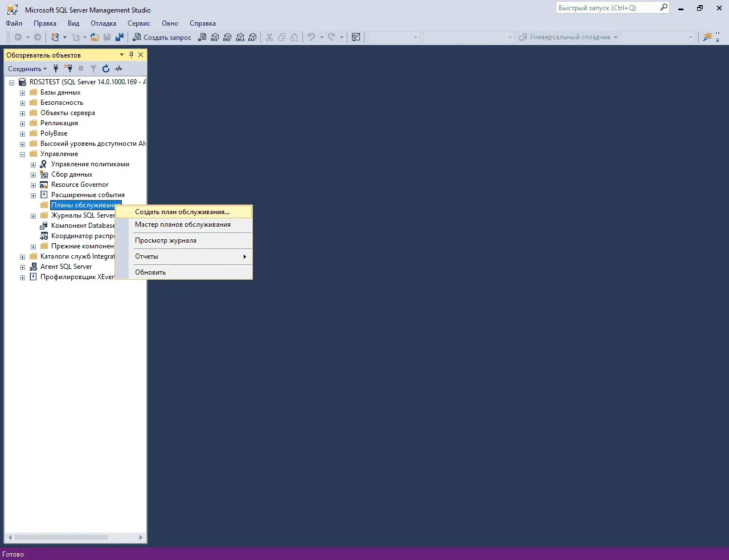Click the Создать запрос toolbar button
Screen dimensions: 729x560
pyautogui.click(x=162, y=37)
